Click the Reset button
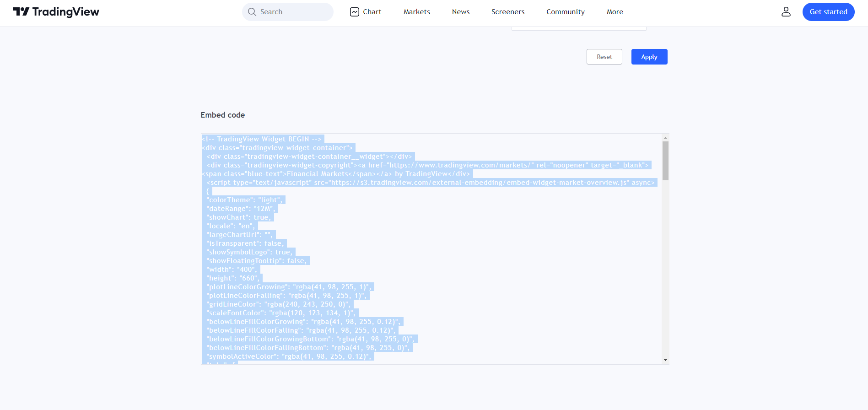The width and height of the screenshot is (868, 410). click(x=604, y=57)
